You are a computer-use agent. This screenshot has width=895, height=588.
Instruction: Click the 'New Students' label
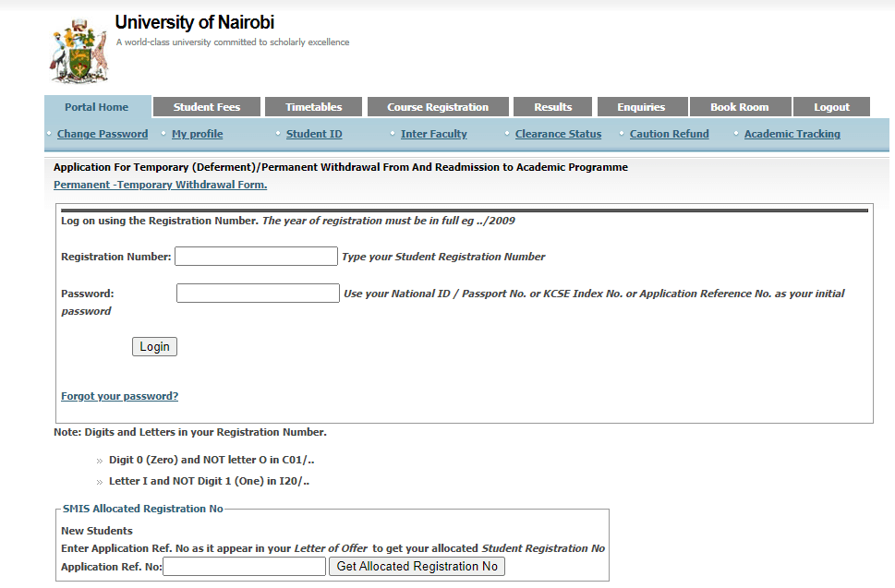tap(97, 531)
